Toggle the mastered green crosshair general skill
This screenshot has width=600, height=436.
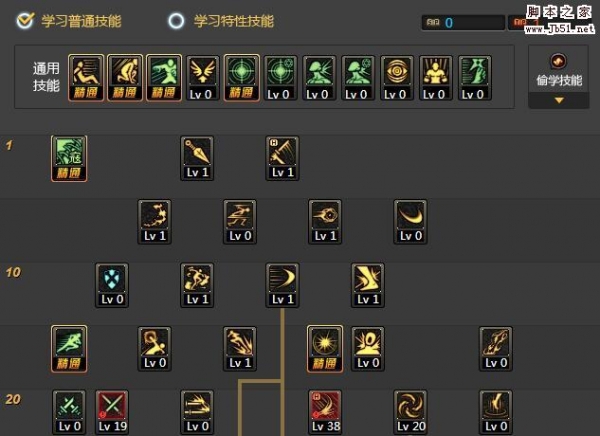pos(241,78)
